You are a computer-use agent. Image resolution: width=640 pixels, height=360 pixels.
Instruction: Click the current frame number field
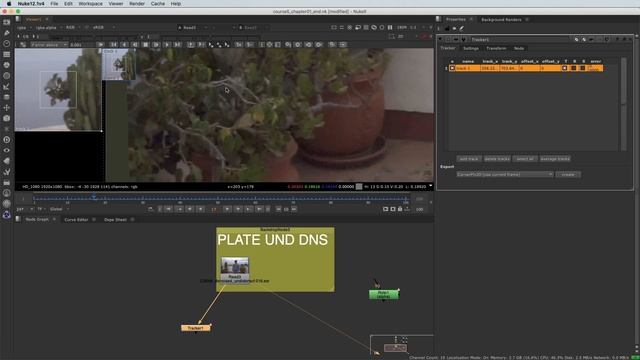click(214, 209)
